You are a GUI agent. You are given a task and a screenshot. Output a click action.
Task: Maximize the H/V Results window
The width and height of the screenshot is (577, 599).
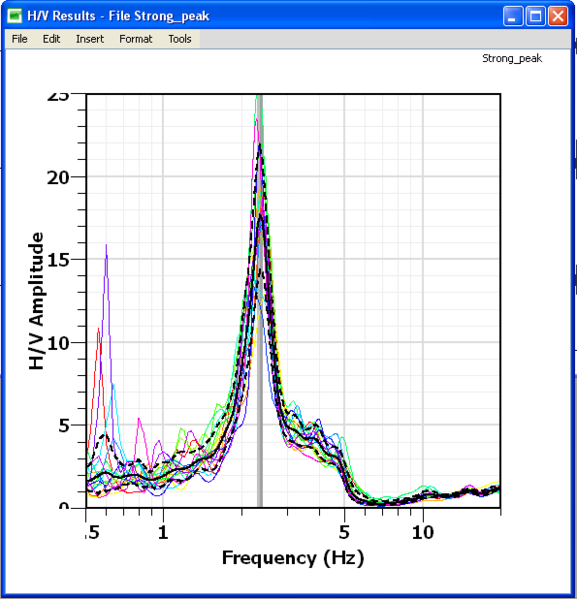click(535, 16)
